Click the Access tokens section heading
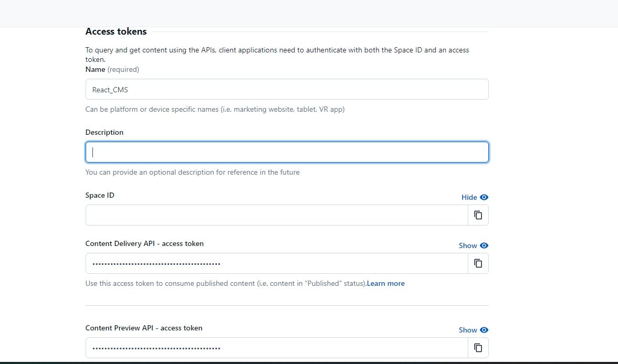Screen dimensions: 618x364 [x=116, y=31]
